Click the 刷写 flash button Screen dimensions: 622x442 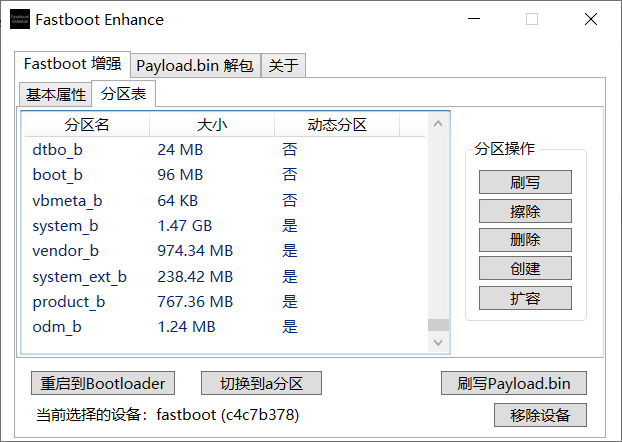click(x=525, y=182)
